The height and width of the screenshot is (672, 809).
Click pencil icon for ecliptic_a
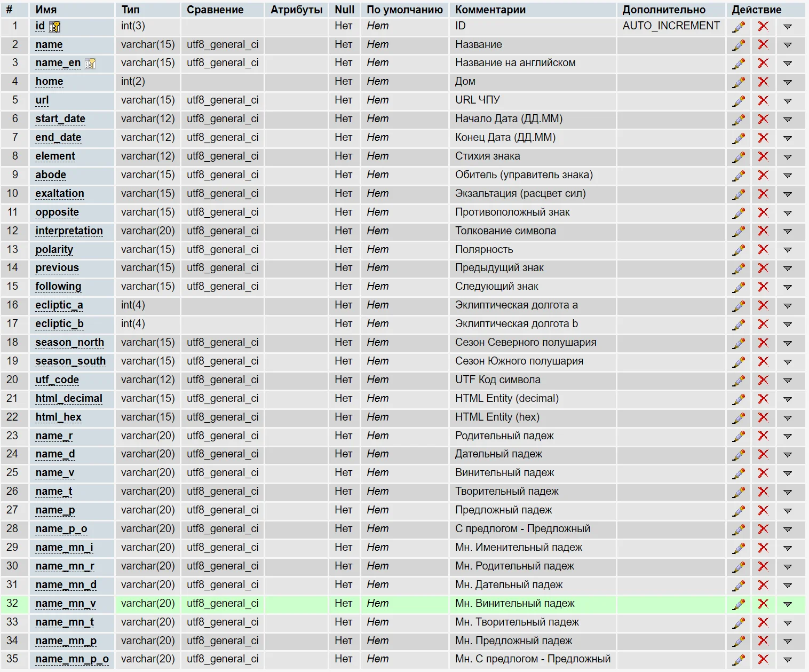739,305
